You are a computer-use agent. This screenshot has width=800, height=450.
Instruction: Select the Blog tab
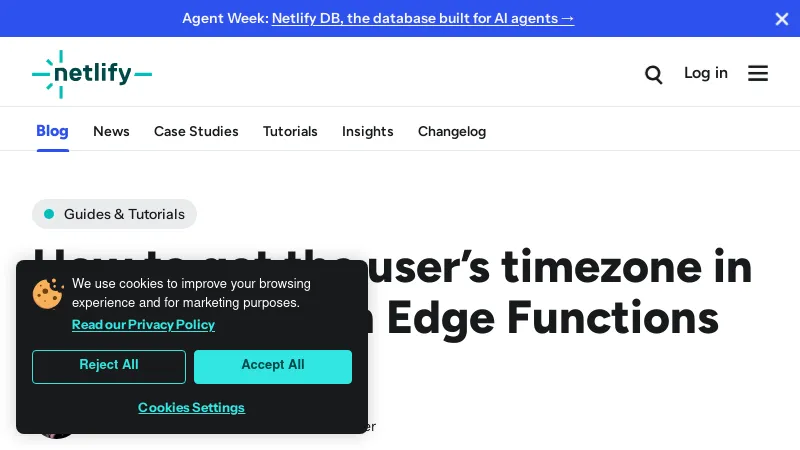point(52,131)
